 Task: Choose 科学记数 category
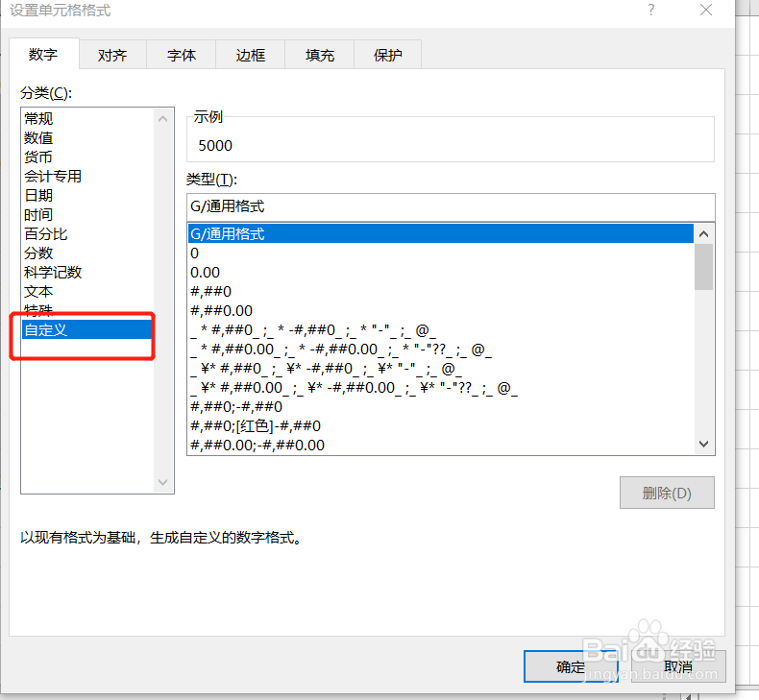[x=87, y=272]
